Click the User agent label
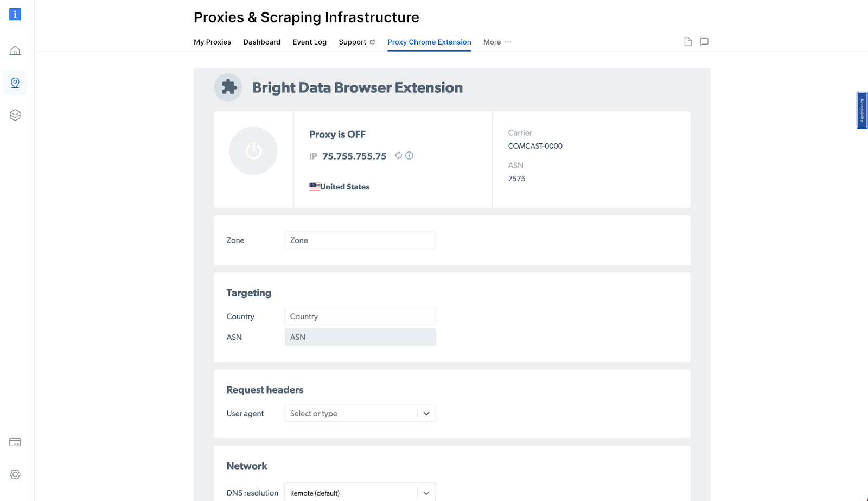This screenshot has height=501, width=868. pos(245,414)
